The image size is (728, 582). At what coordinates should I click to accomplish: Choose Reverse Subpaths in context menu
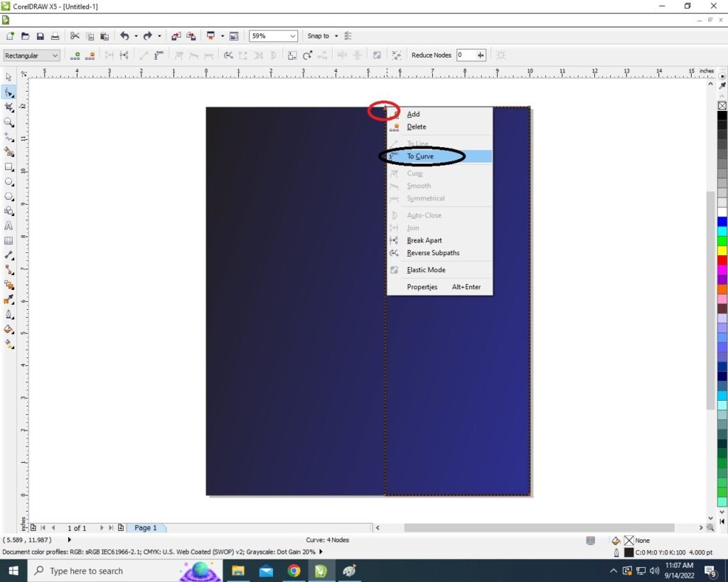point(439,253)
